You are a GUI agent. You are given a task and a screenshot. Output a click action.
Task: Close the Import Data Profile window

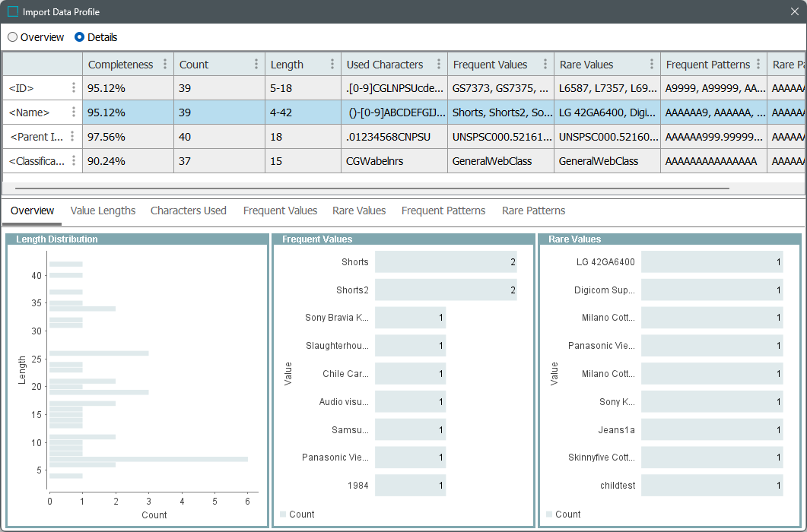[x=795, y=11]
